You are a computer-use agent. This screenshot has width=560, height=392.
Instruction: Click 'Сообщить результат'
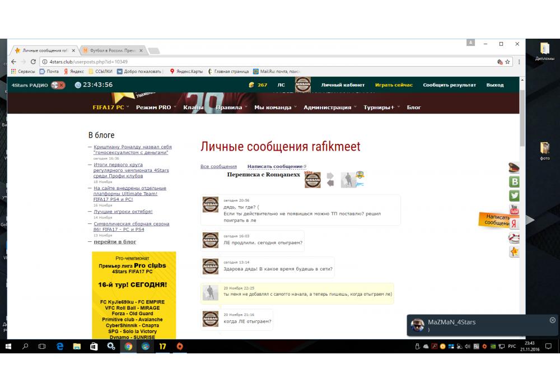pyautogui.click(x=449, y=85)
